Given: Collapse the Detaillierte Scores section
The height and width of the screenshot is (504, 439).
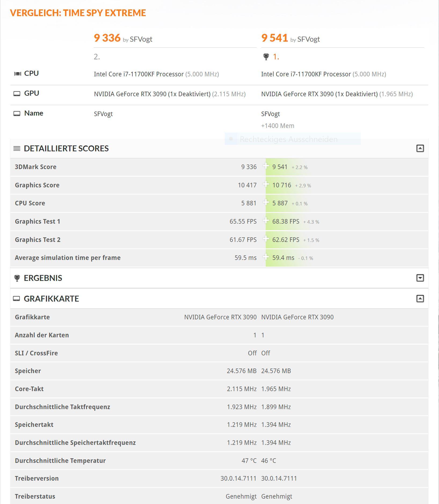Looking at the screenshot, I should pos(420,148).
